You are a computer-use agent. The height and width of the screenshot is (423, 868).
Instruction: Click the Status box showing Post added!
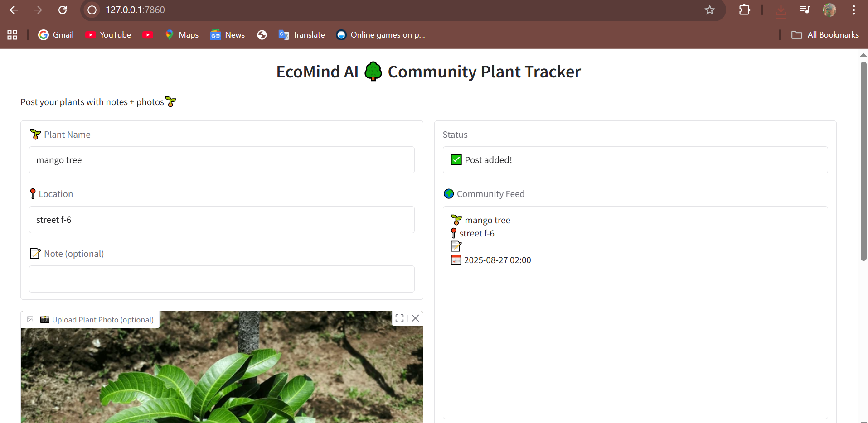(x=635, y=160)
